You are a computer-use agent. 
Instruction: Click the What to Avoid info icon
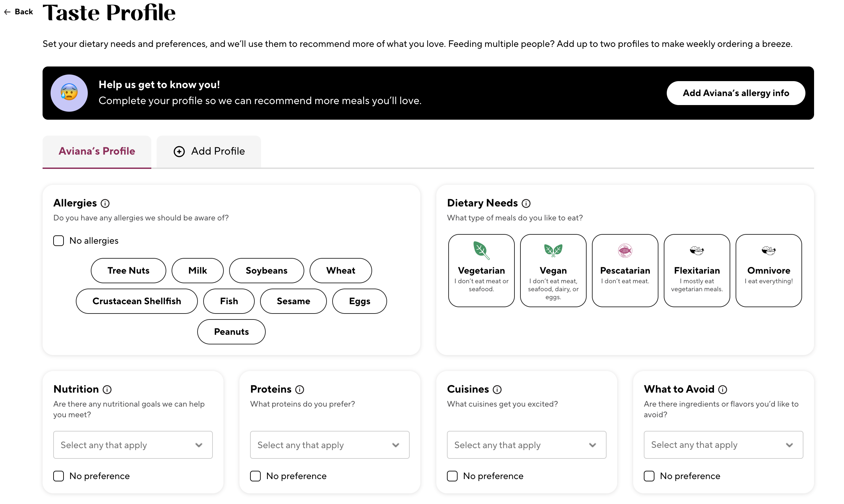tap(722, 390)
